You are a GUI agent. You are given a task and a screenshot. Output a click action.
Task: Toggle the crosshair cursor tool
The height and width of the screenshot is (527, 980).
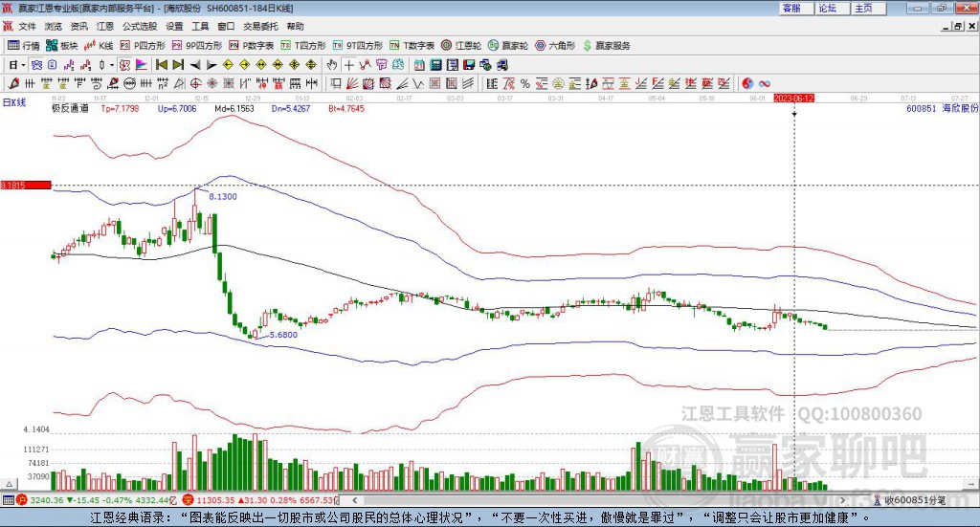pyautogui.click(x=348, y=65)
